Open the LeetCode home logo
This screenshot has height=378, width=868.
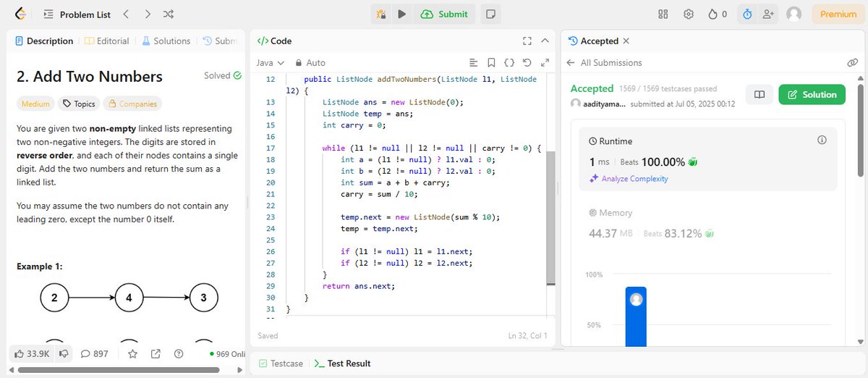pyautogui.click(x=20, y=14)
